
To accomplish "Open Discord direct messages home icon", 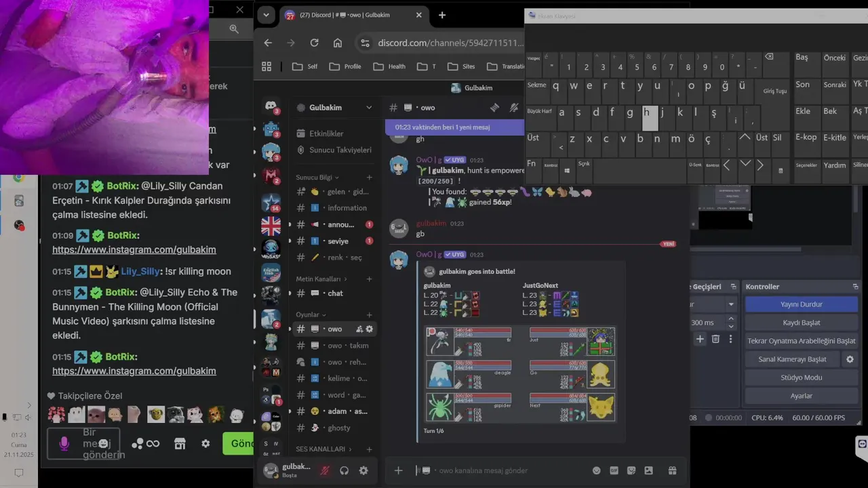I will tap(271, 106).
